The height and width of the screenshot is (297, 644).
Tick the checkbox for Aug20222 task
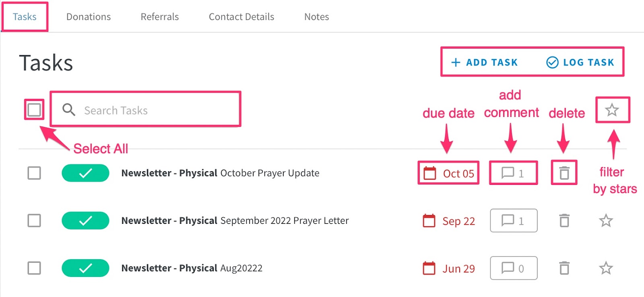34,268
